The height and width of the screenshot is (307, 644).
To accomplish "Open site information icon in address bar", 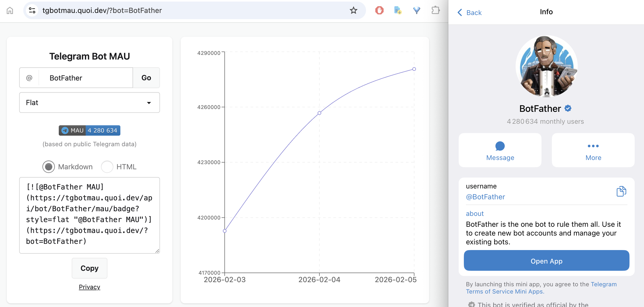I will click(32, 11).
